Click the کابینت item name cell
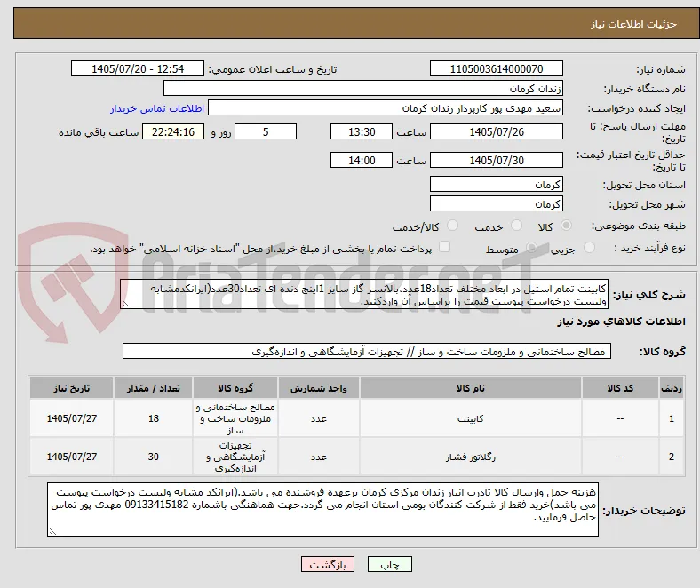Image resolution: width=700 pixels, height=588 pixels. 471,418
